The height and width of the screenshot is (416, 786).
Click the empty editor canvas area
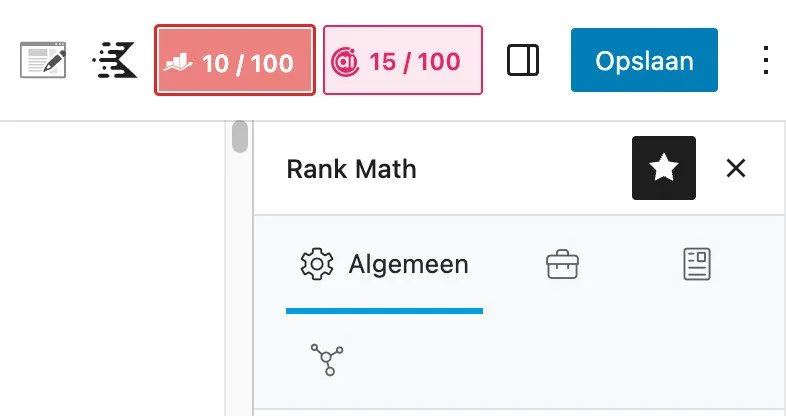110,270
